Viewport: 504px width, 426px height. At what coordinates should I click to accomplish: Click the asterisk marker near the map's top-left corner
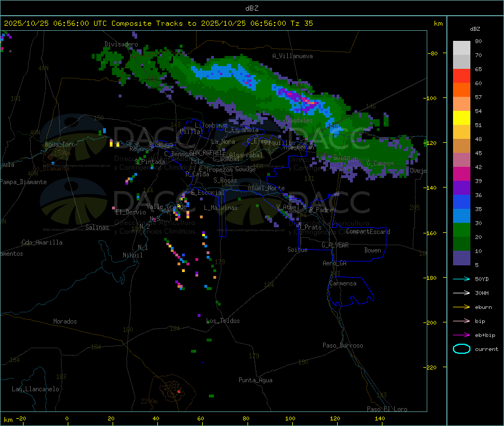tap(11, 52)
